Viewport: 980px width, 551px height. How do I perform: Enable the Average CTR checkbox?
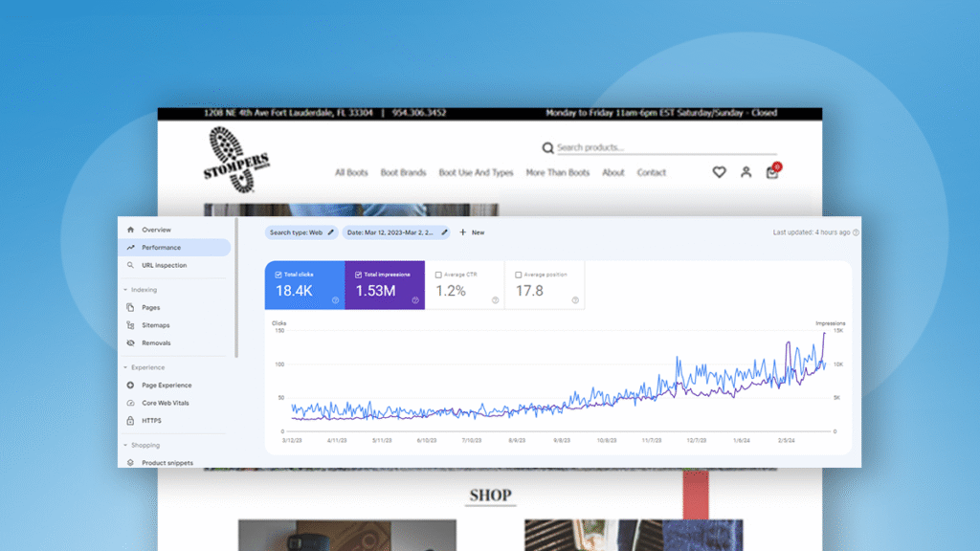click(438, 275)
